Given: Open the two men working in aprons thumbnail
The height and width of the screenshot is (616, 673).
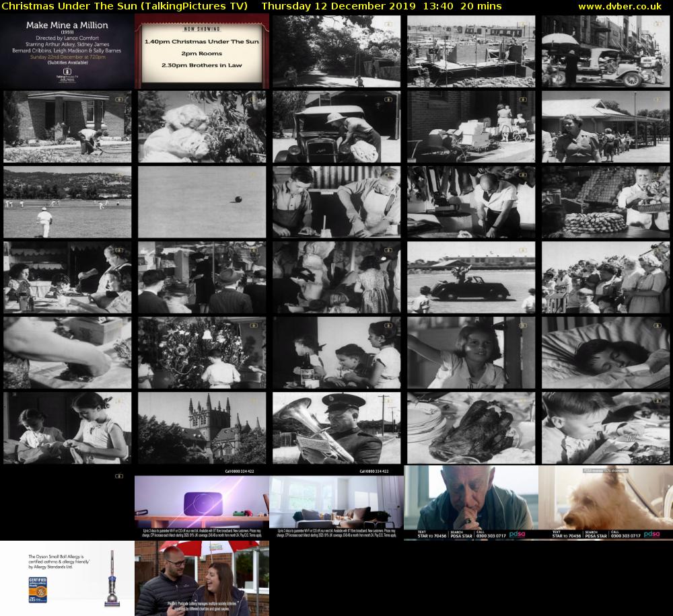Looking at the screenshot, I should [336, 202].
